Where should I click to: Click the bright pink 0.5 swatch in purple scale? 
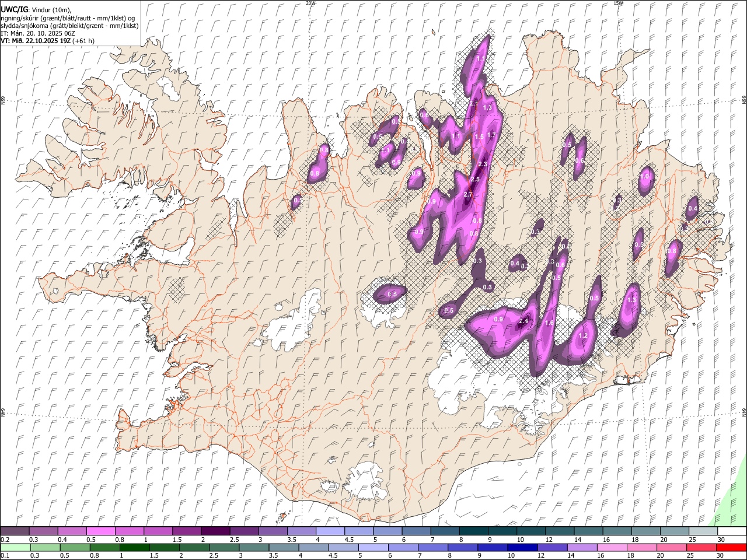(100, 531)
